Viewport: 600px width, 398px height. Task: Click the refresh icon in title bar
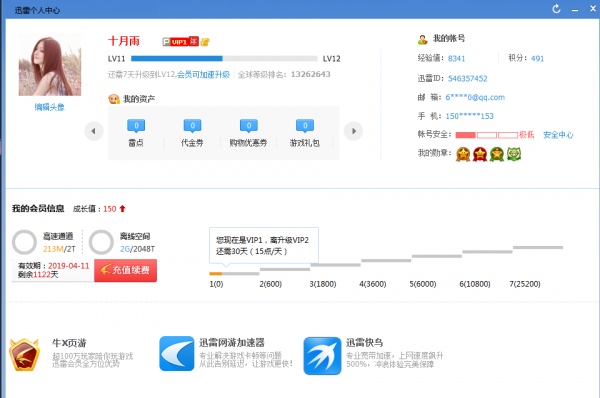coord(556,9)
